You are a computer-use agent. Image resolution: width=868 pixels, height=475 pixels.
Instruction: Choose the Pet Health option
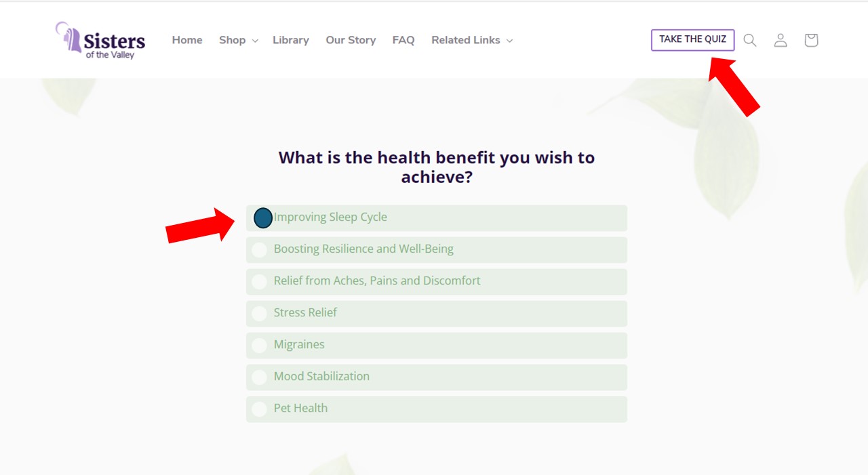pos(437,409)
